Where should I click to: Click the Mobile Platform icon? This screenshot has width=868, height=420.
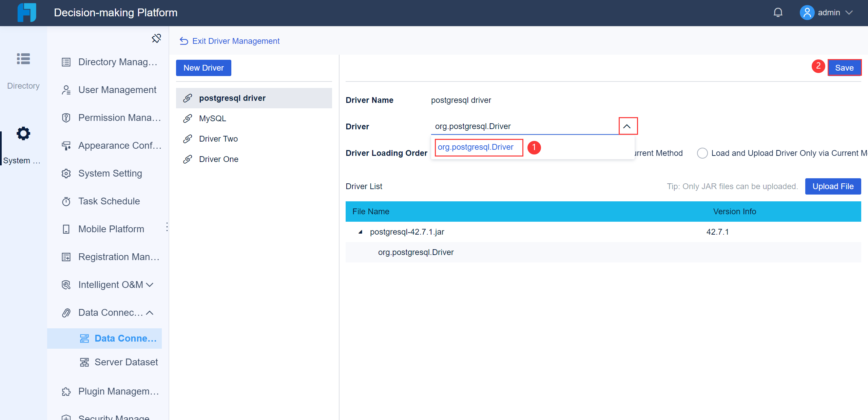[x=66, y=229]
